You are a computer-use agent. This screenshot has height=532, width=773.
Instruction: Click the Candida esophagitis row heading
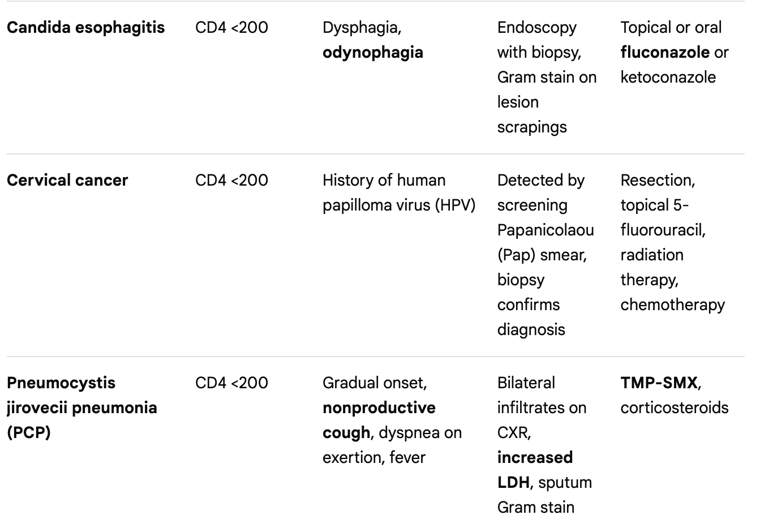(85, 28)
